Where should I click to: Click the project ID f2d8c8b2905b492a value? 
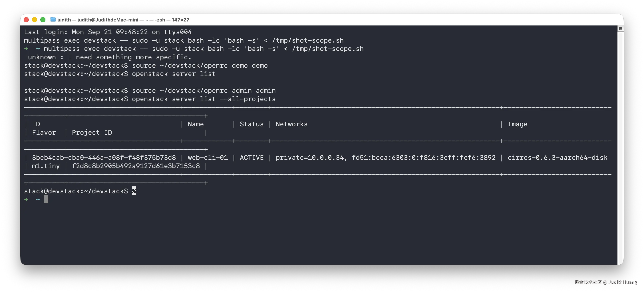click(x=136, y=166)
